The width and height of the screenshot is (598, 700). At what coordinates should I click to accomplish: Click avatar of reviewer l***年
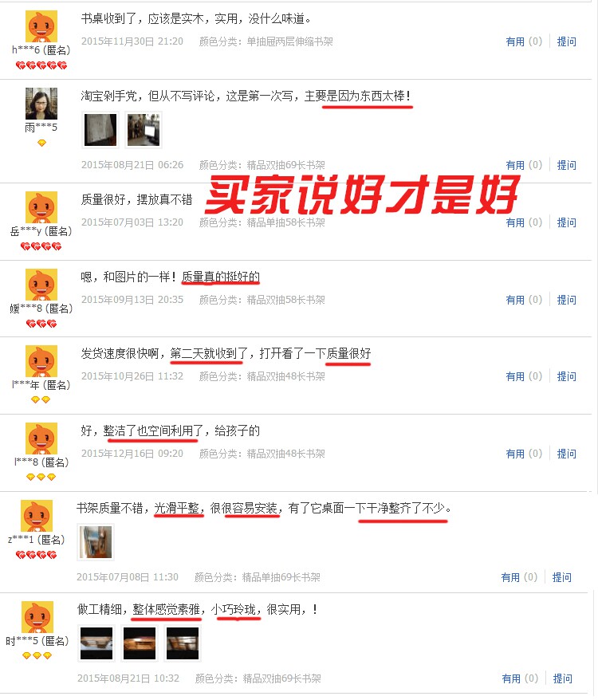(x=41, y=361)
